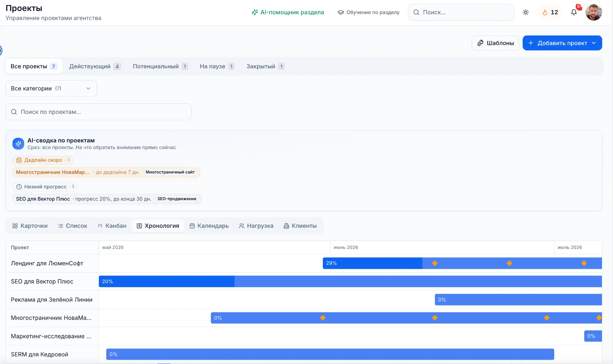
Task: Click the Дедлайн скоро badge
Action: click(43, 160)
